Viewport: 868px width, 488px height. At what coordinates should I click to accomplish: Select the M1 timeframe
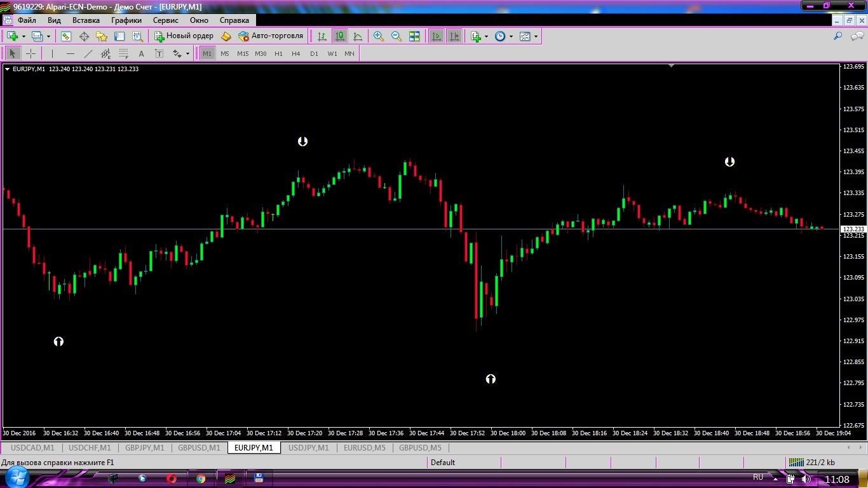point(207,54)
